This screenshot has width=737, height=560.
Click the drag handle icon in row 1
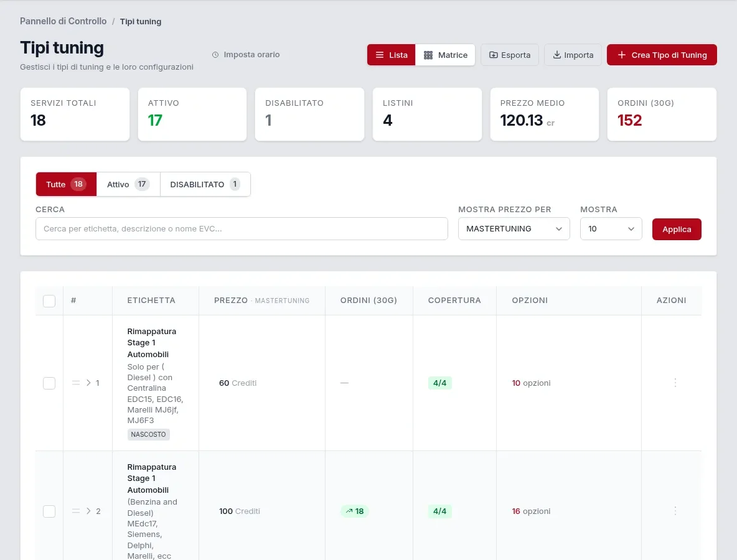pyautogui.click(x=76, y=383)
